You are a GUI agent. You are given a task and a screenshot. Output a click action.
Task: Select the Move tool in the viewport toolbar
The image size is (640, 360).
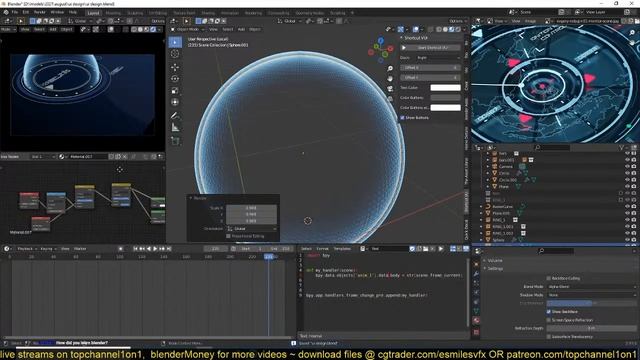coord(175,67)
